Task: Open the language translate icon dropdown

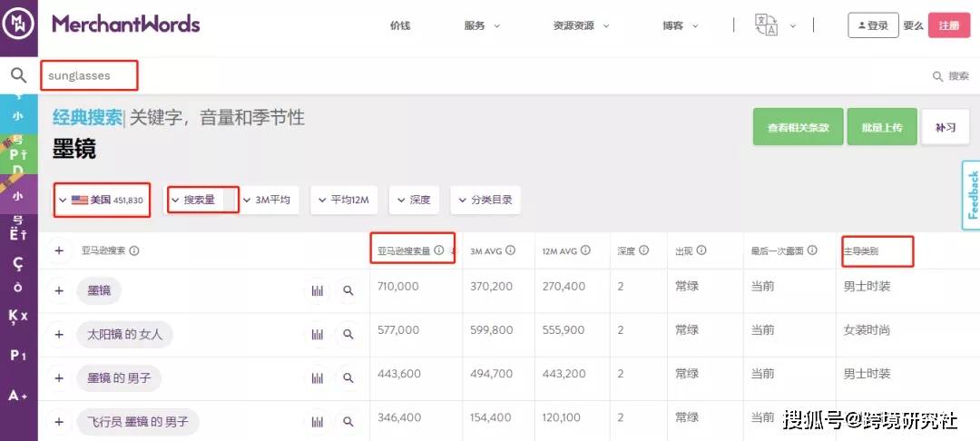Action: click(775, 25)
